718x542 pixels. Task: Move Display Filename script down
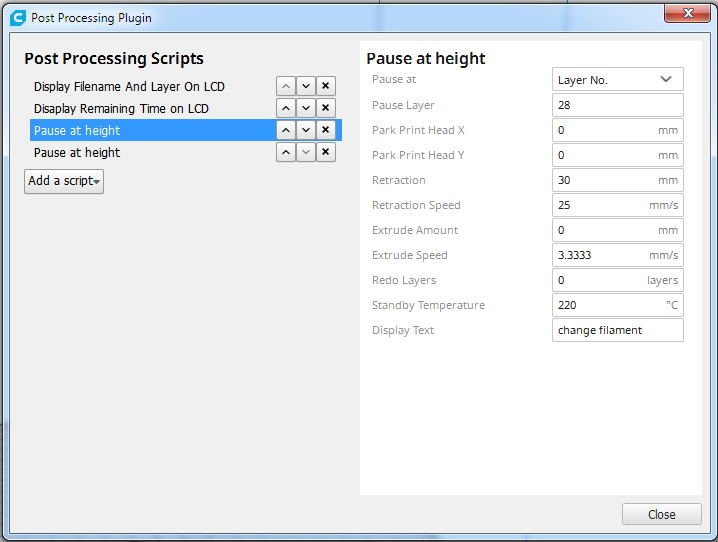point(305,87)
